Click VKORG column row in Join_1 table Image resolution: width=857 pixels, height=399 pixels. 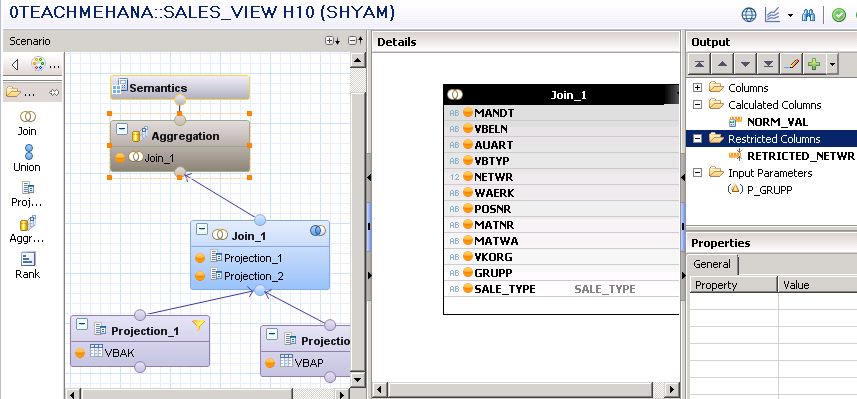(x=561, y=256)
